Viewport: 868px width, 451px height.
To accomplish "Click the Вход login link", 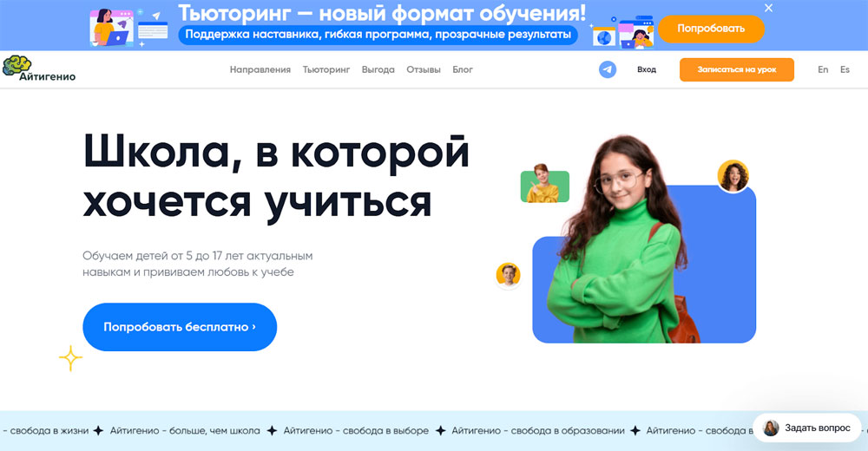I will pos(647,69).
